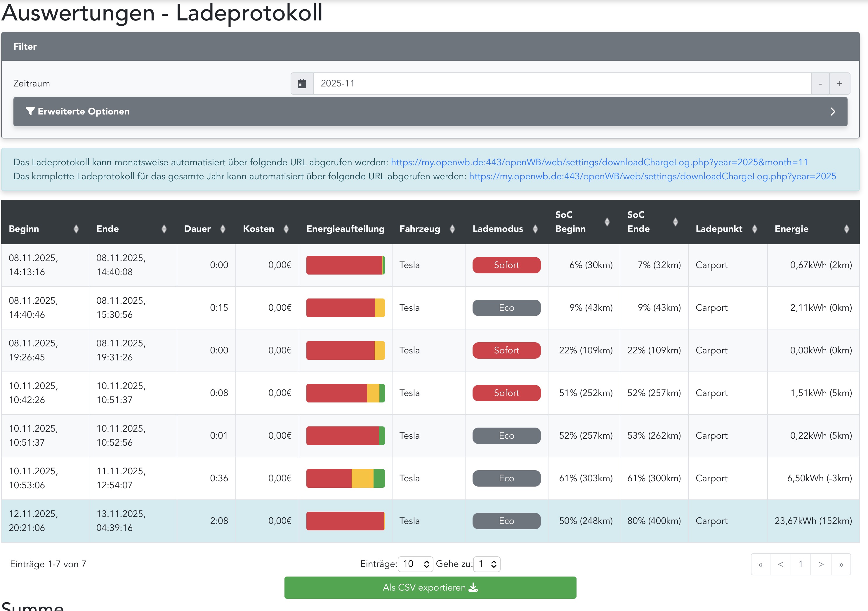Click the Zeitraum date field 2025-11
Screen dimensions: 868x611
[562, 84]
